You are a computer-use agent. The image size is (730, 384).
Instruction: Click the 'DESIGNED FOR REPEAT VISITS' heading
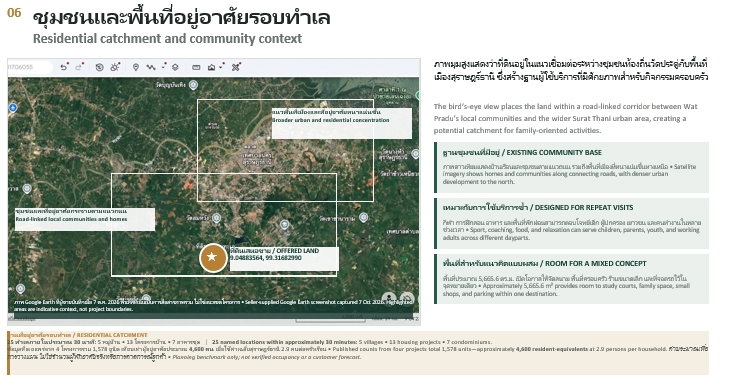pos(584,208)
